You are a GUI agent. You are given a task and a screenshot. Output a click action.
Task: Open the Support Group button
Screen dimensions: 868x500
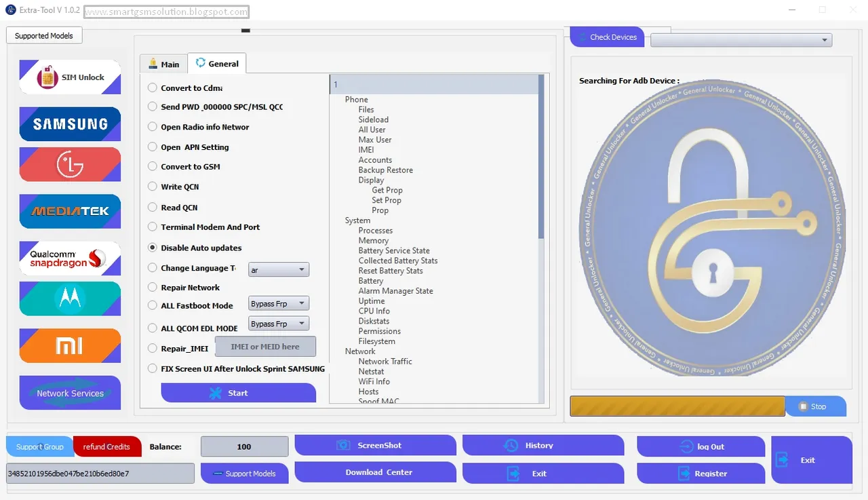(x=40, y=446)
